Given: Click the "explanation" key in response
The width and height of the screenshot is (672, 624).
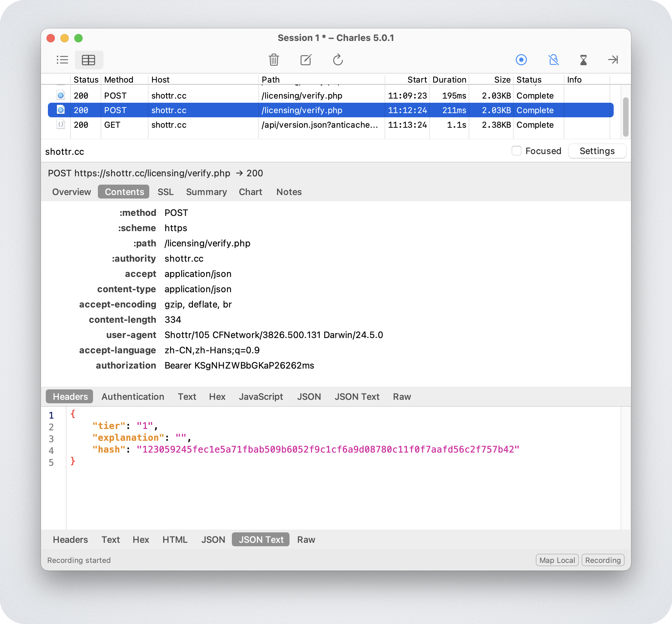Looking at the screenshot, I should pos(128,438).
